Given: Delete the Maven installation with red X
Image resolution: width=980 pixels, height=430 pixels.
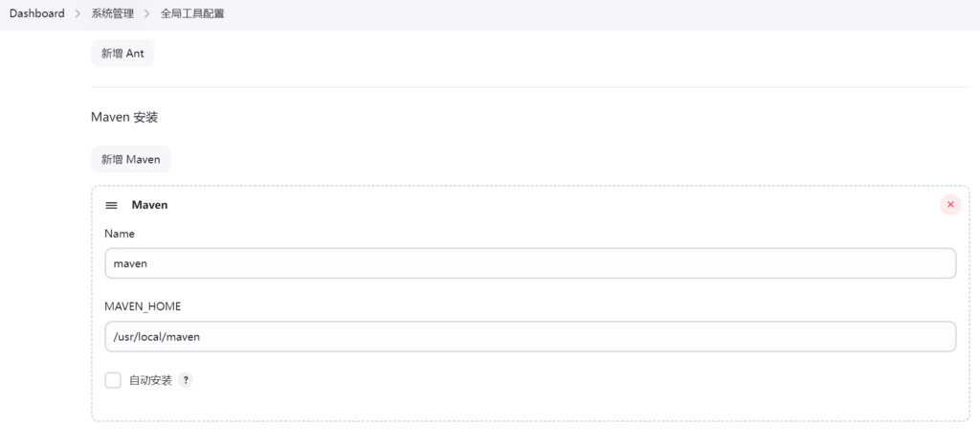Looking at the screenshot, I should pyautogui.click(x=949, y=204).
